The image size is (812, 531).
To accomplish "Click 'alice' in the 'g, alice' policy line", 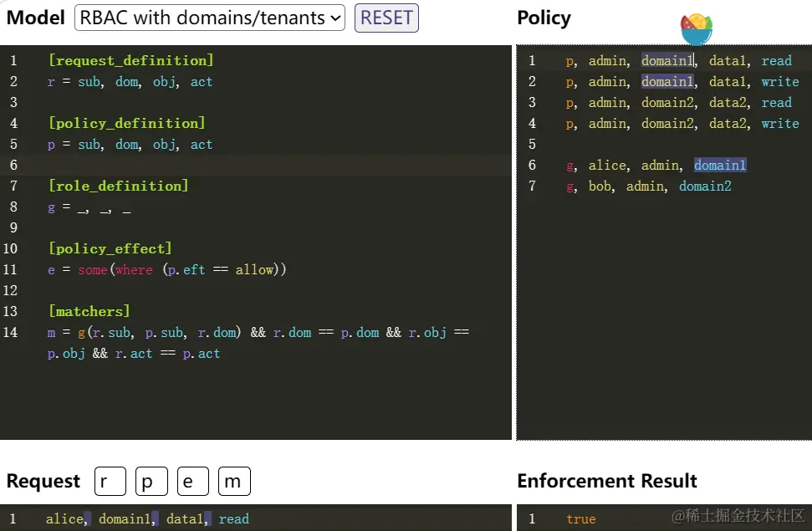I will point(607,166).
